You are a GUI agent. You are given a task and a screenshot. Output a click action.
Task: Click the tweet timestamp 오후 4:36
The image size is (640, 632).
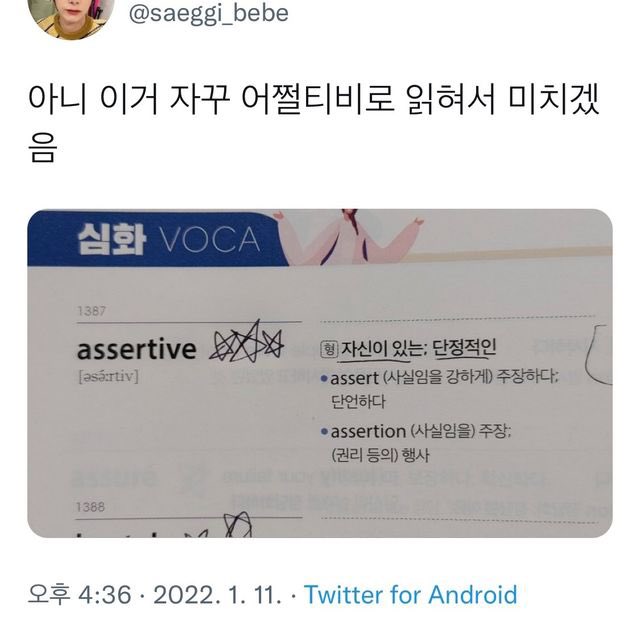point(80,594)
